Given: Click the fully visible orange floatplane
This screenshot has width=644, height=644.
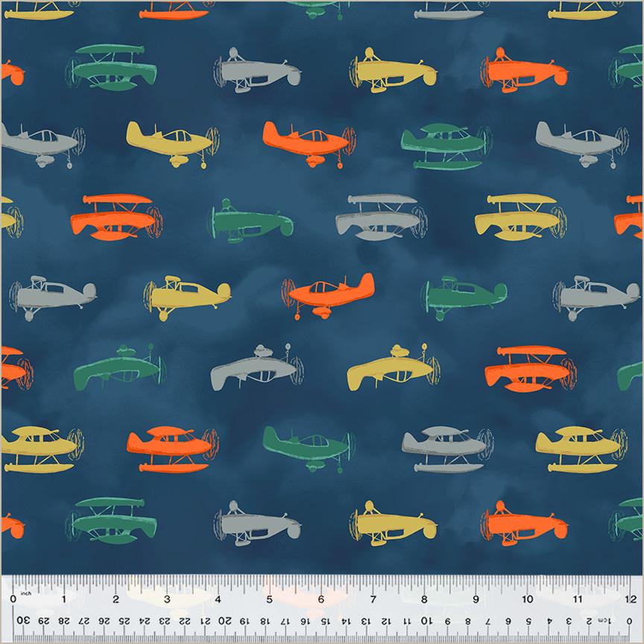Looking at the screenshot, I should 171,446.
